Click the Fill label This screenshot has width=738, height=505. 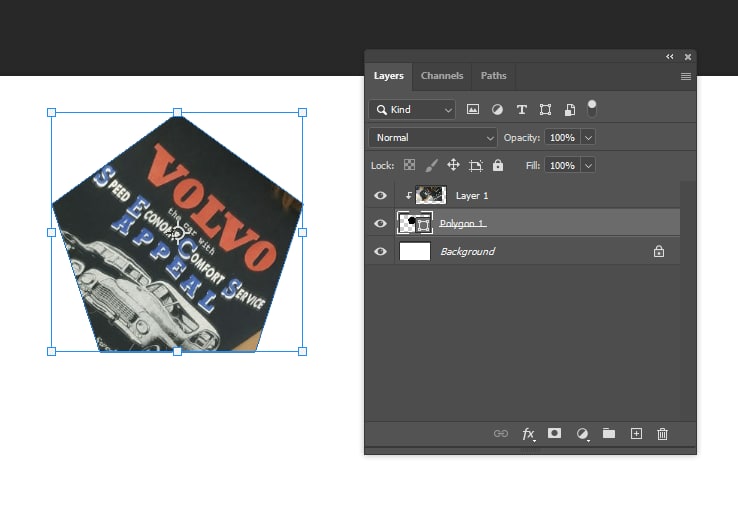click(533, 166)
